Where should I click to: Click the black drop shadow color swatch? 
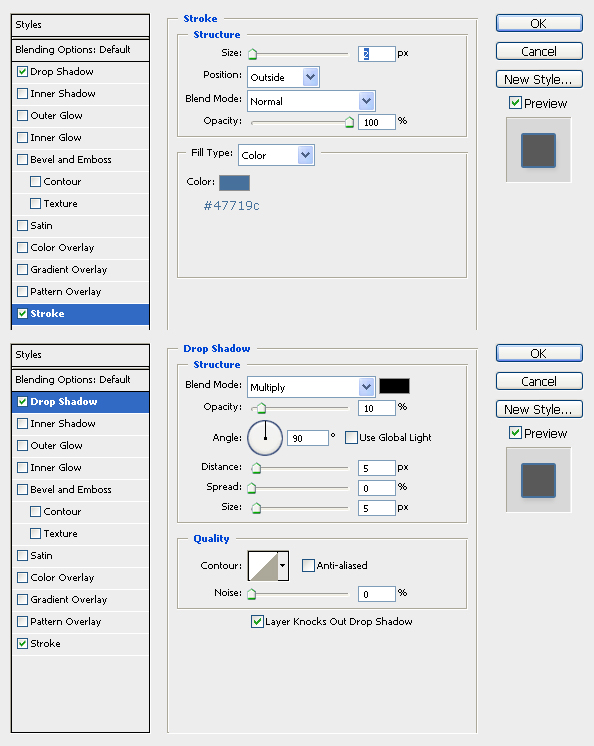click(x=394, y=386)
